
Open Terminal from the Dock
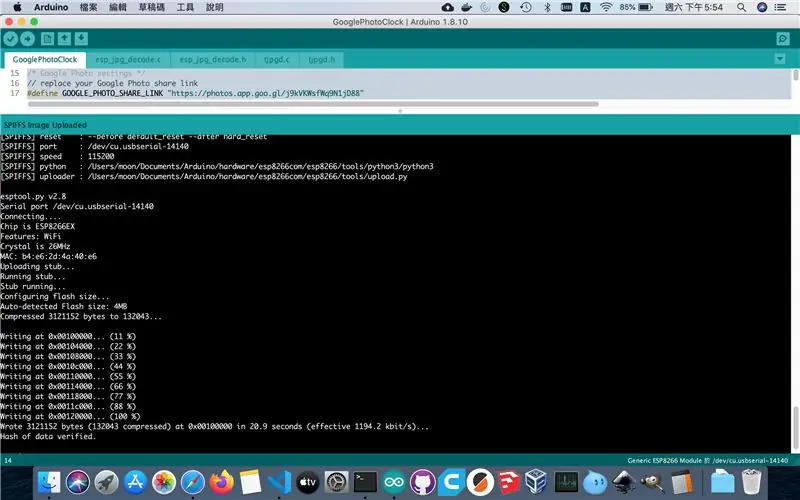(365, 482)
